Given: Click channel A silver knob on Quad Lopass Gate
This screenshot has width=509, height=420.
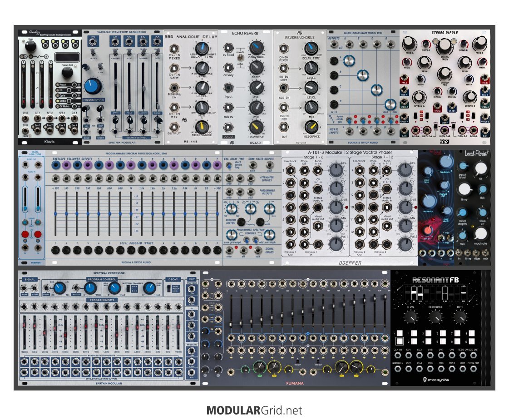Looking at the screenshot, I should [348, 61].
